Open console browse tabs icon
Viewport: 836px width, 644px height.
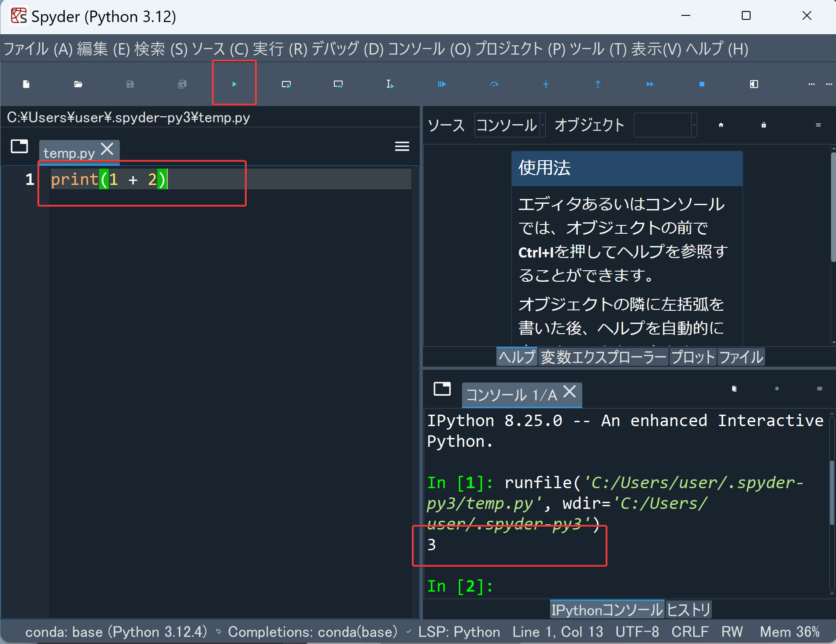coord(442,389)
